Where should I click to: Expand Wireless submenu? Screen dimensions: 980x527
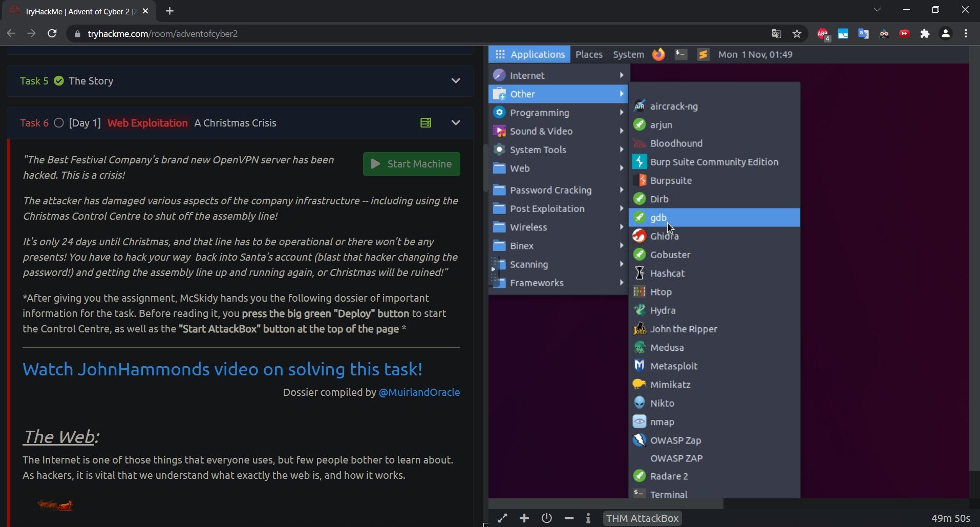click(x=559, y=227)
